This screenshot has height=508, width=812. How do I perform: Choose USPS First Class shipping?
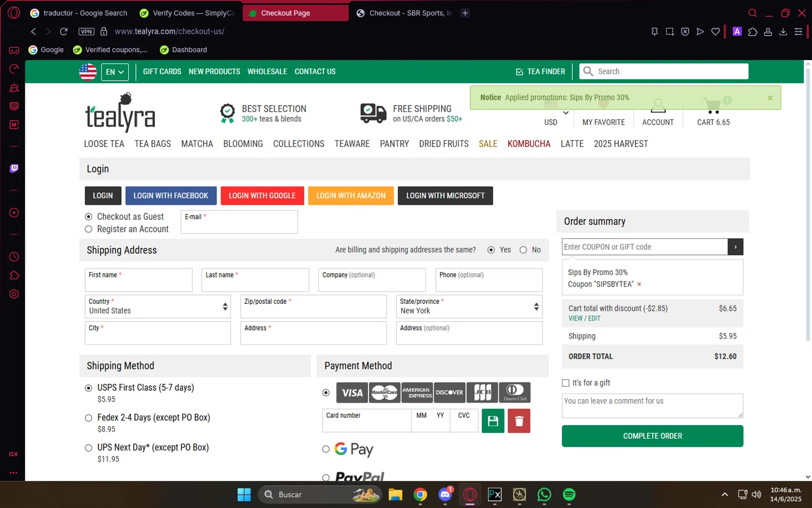pyautogui.click(x=88, y=388)
